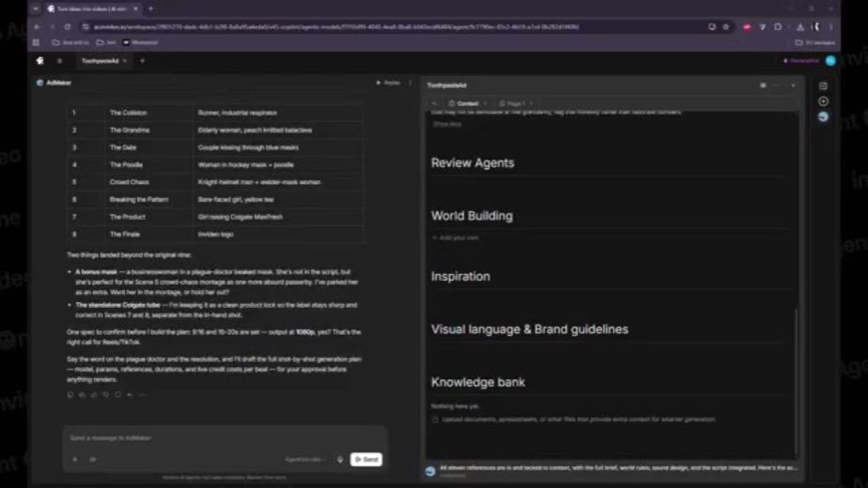Click the back arrow in the ToothpasteAd panel
Screen dimensions: 868x488
point(435,103)
